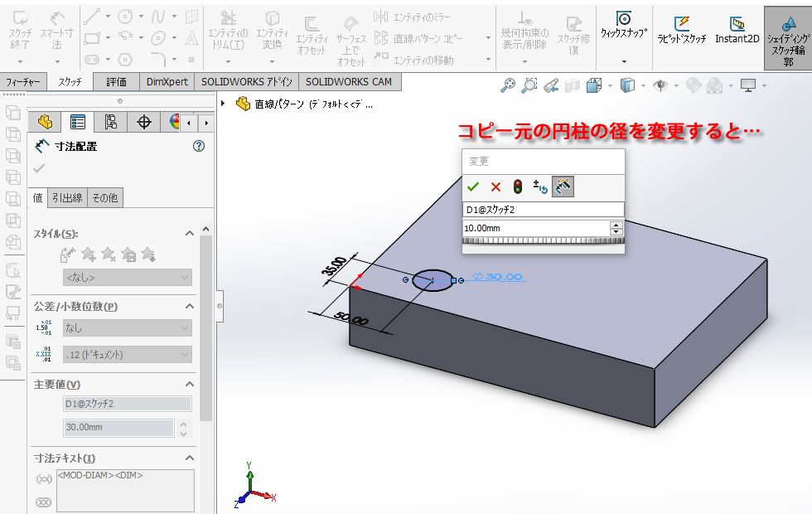Viewport: 812px width, 514px height.
Task: Click the traffic-light rebuild icon
Action: [x=517, y=187]
